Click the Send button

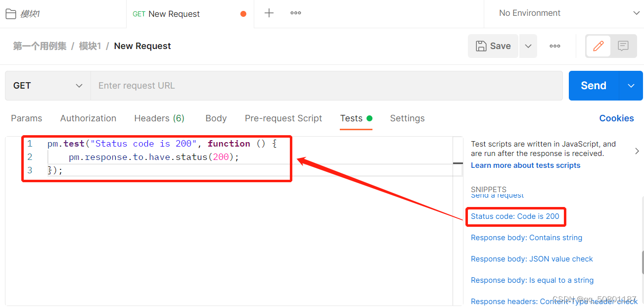click(x=594, y=86)
